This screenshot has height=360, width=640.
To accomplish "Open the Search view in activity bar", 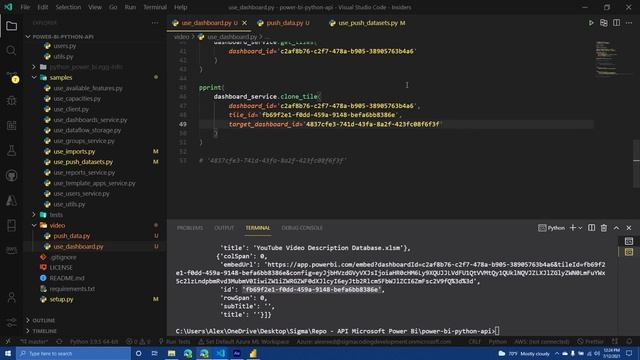I will [x=11, y=51].
